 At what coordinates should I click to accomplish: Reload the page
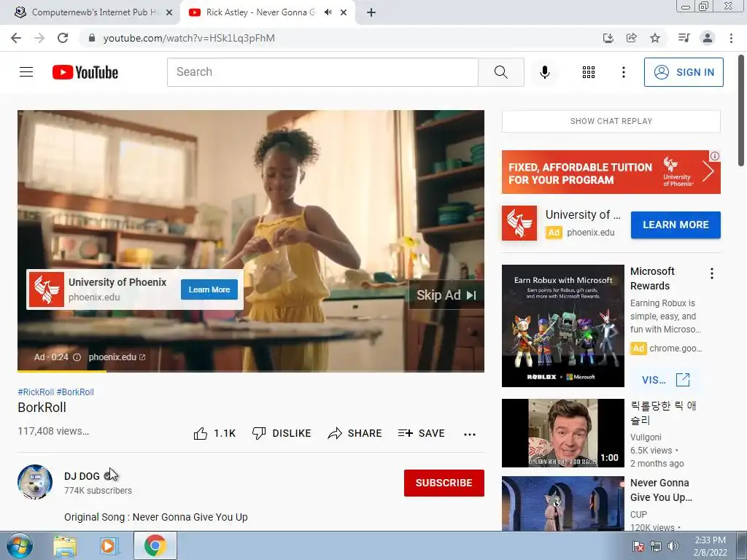(63, 38)
